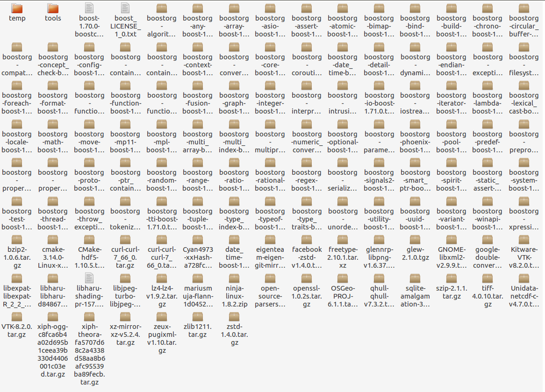545x392 pixels.
Task: Click file name 'qhull-qhull-v7.3.2.t...'
Action: [379, 296]
